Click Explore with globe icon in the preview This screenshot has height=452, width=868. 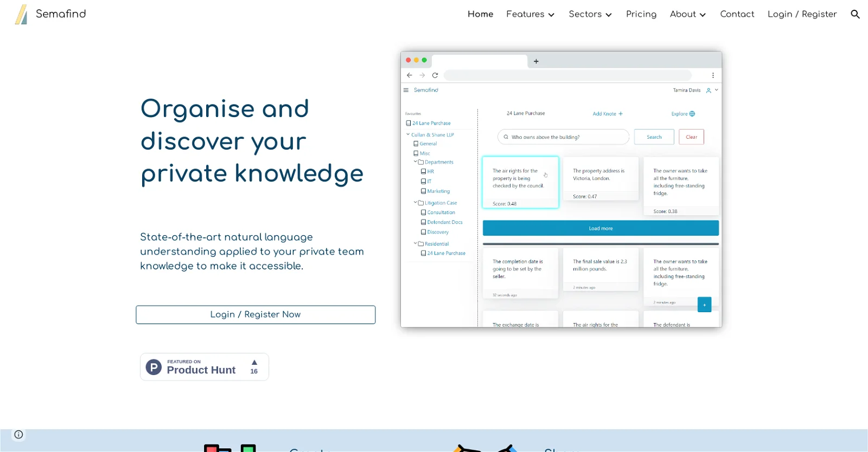coord(683,114)
